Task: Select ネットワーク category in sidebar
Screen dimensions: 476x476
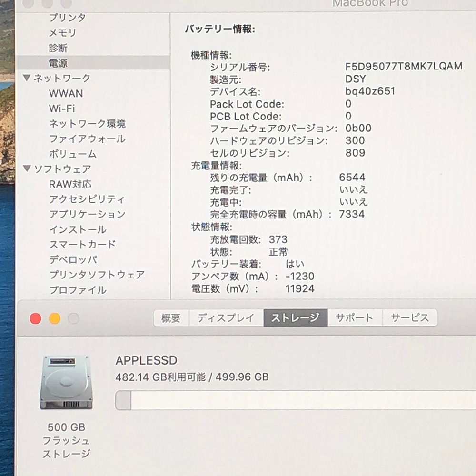Action: click(x=62, y=79)
